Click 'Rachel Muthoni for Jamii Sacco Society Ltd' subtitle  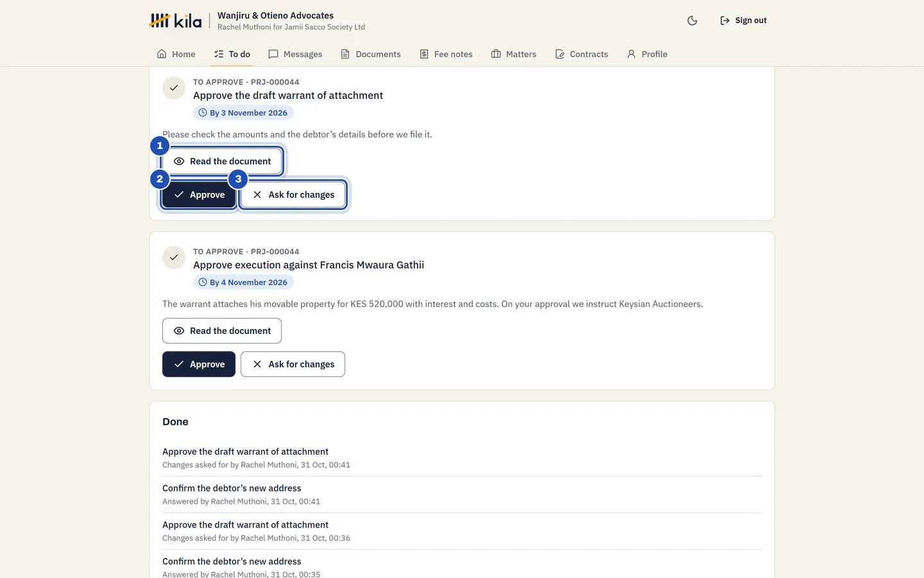click(291, 27)
